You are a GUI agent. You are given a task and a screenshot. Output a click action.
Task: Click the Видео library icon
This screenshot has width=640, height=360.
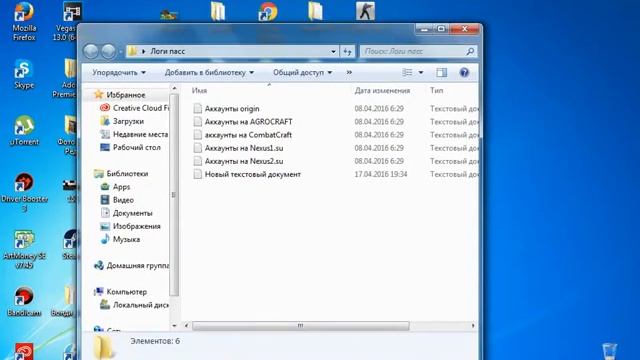[x=105, y=200]
